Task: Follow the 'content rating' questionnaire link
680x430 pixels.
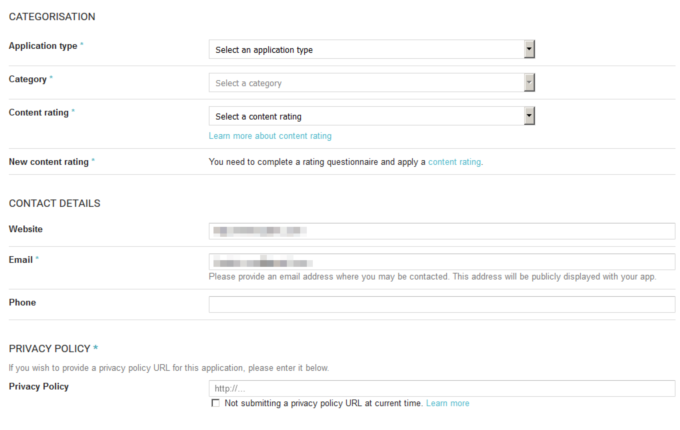Action: pyautogui.click(x=454, y=162)
